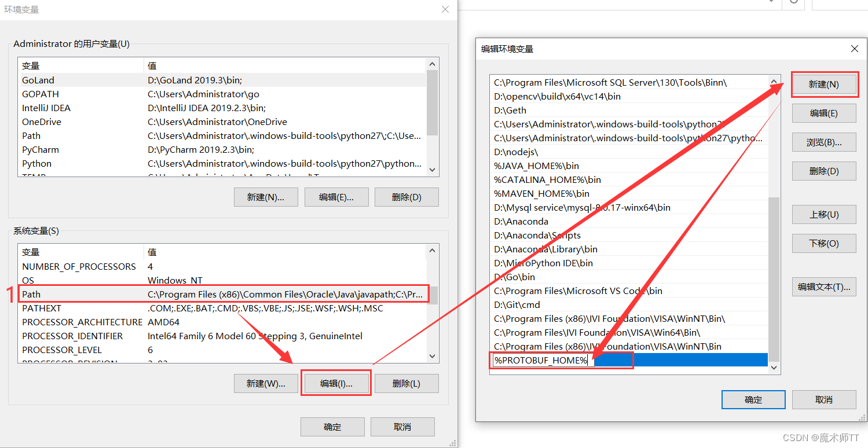Select Path row in system variables list
The image size is (868, 448).
[x=222, y=295]
